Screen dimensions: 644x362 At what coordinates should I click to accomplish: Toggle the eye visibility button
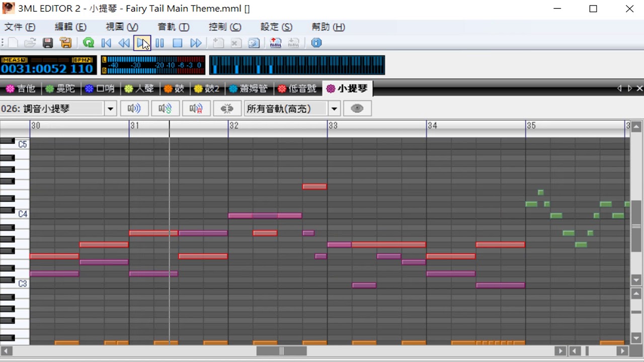[x=357, y=109]
